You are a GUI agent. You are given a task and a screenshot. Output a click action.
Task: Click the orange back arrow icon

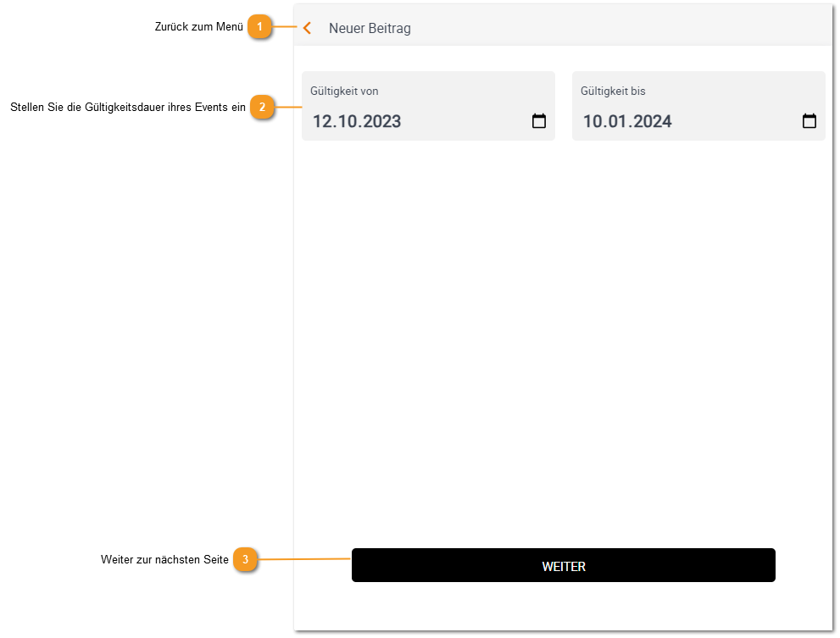click(307, 28)
